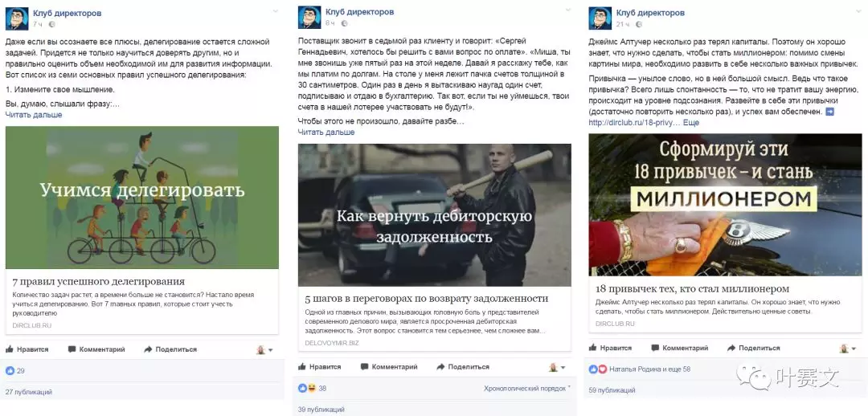Click Читать дальше in the debt collection post

(326, 133)
